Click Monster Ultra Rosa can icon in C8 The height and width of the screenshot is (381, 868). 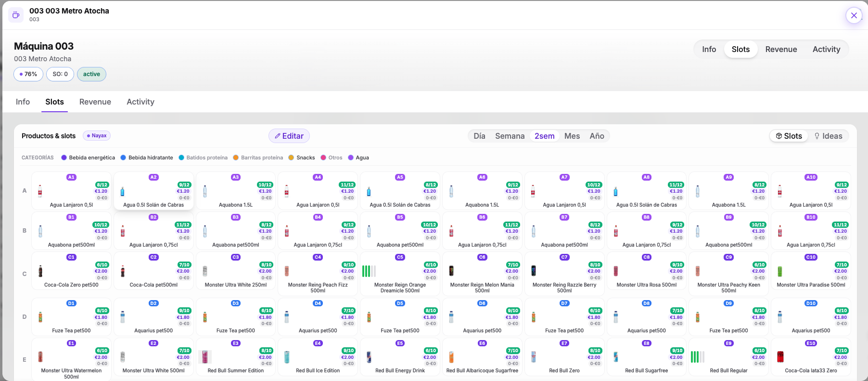tap(616, 271)
